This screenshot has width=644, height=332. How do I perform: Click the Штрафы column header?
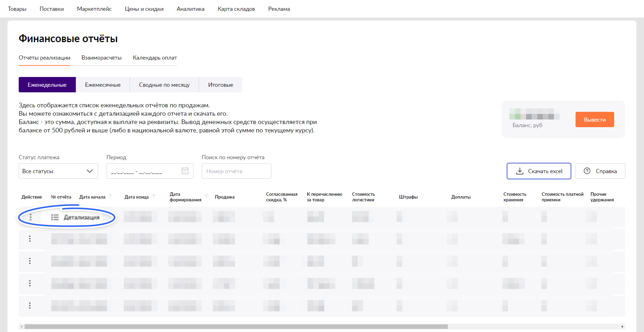pos(408,197)
